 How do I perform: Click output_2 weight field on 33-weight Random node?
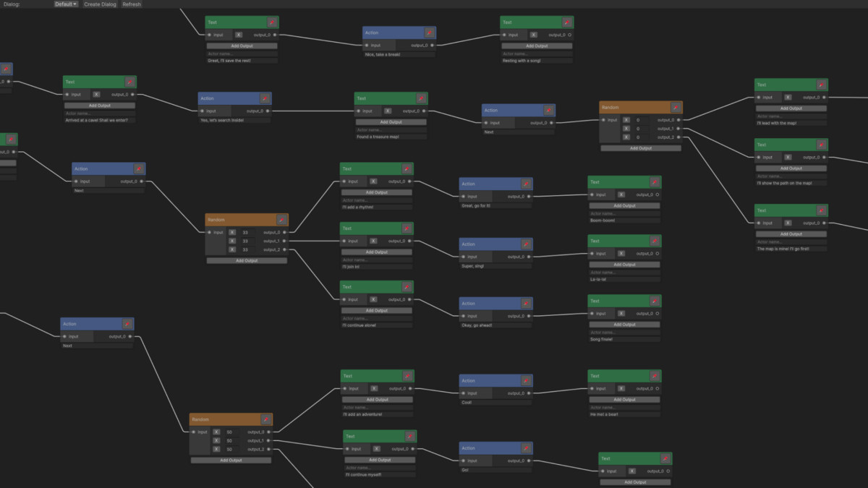pos(247,249)
